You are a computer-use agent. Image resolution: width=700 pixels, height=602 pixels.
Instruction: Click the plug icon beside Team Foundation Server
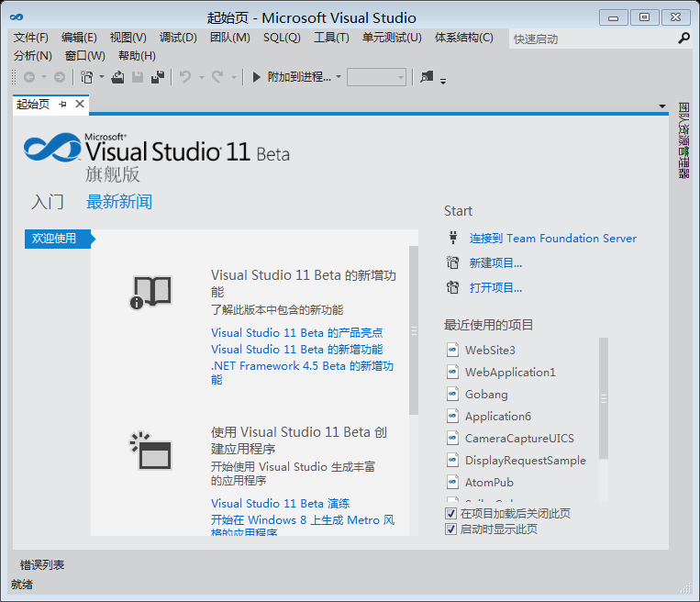tap(452, 237)
